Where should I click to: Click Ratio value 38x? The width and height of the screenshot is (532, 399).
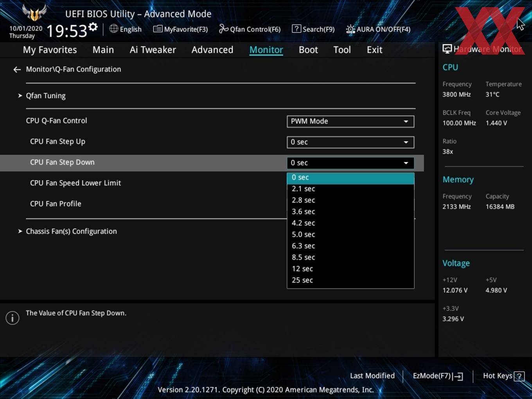(448, 152)
